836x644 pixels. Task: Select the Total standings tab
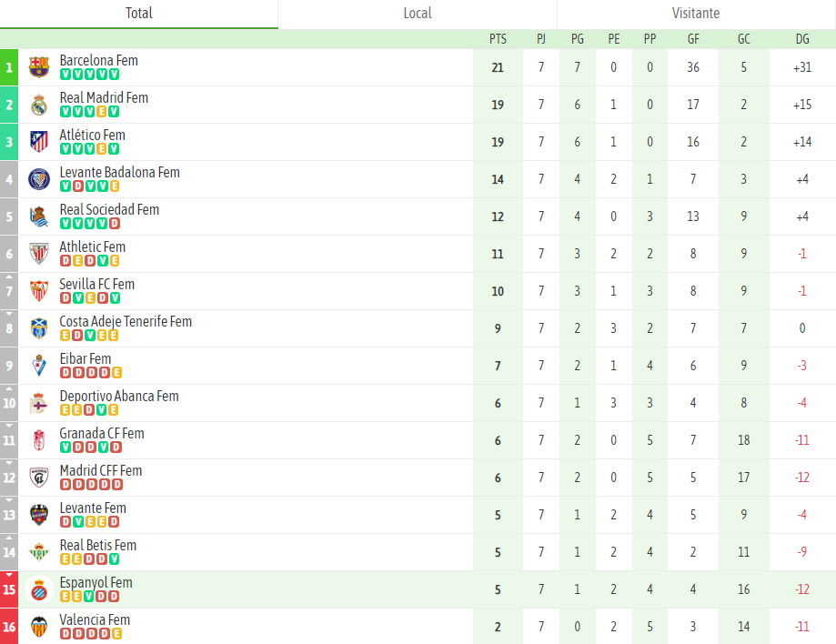(139, 14)
